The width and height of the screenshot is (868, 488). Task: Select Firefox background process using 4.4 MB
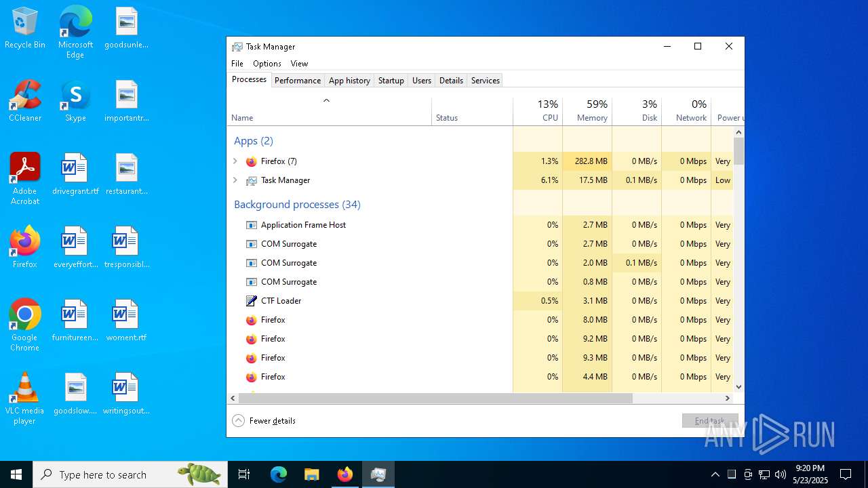point(480,377)
